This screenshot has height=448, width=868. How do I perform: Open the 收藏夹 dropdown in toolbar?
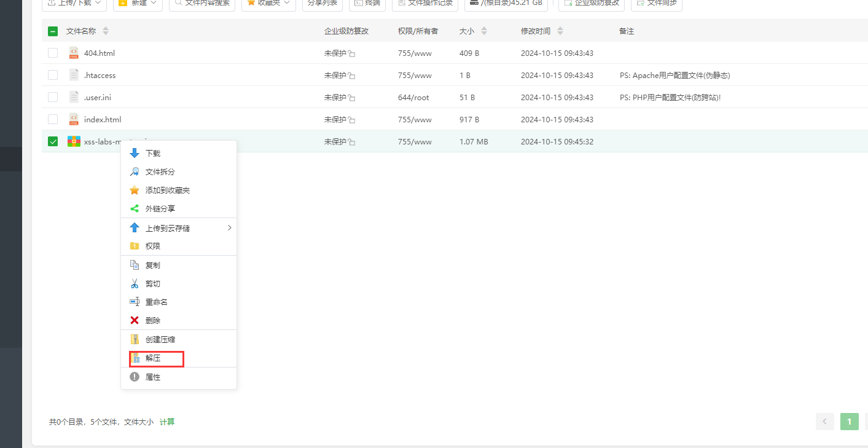coord(268,3)
